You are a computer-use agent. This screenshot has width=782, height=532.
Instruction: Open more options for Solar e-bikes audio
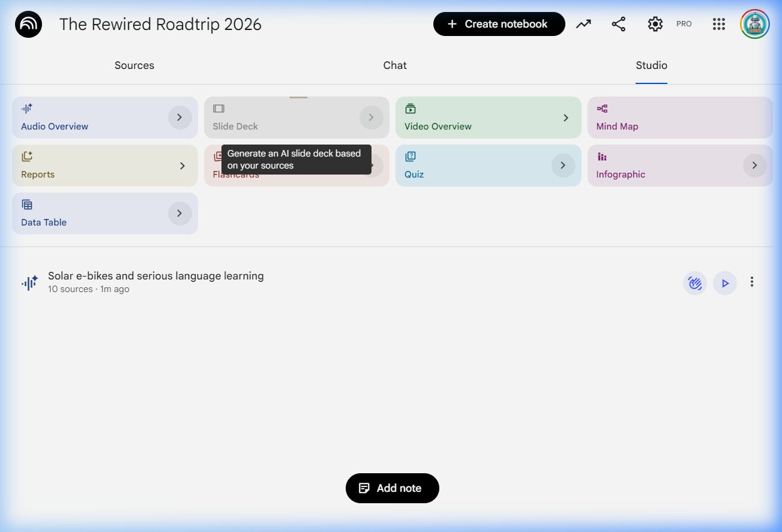click(x=751, y=282)
